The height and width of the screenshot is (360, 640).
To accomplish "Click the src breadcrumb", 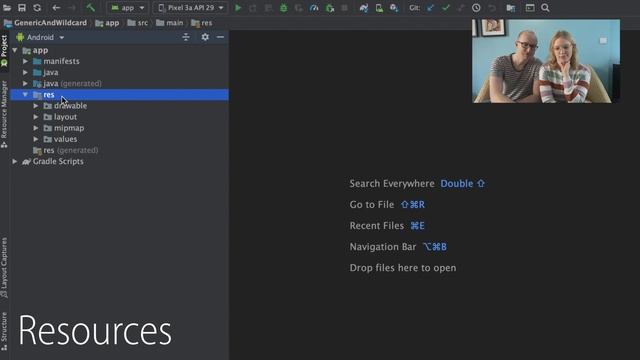I will click(x=138, y=23).
